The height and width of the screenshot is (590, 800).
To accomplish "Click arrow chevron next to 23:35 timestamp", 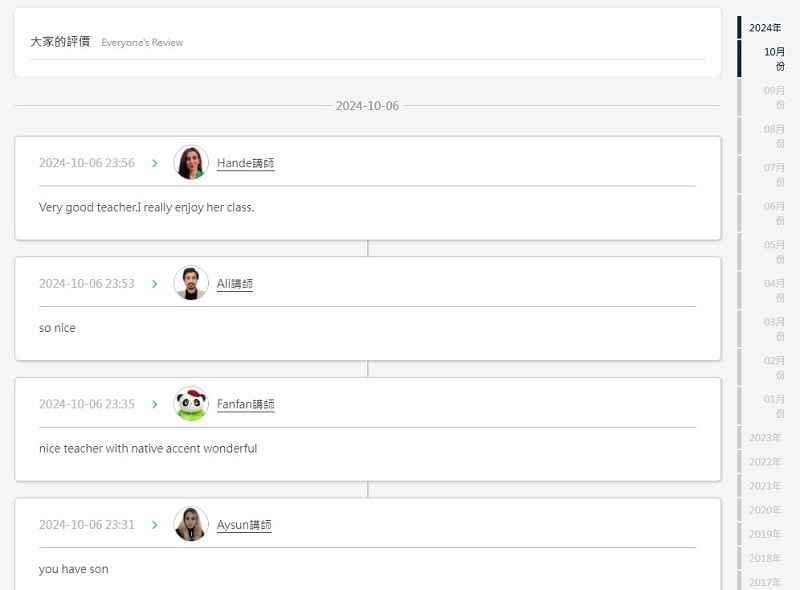I will (x=155, y=404).
